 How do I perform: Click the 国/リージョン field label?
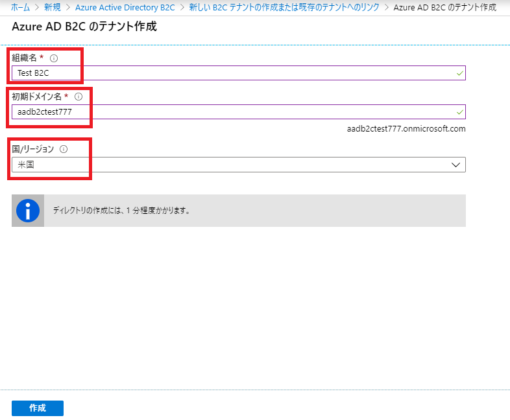coord(33,149)
